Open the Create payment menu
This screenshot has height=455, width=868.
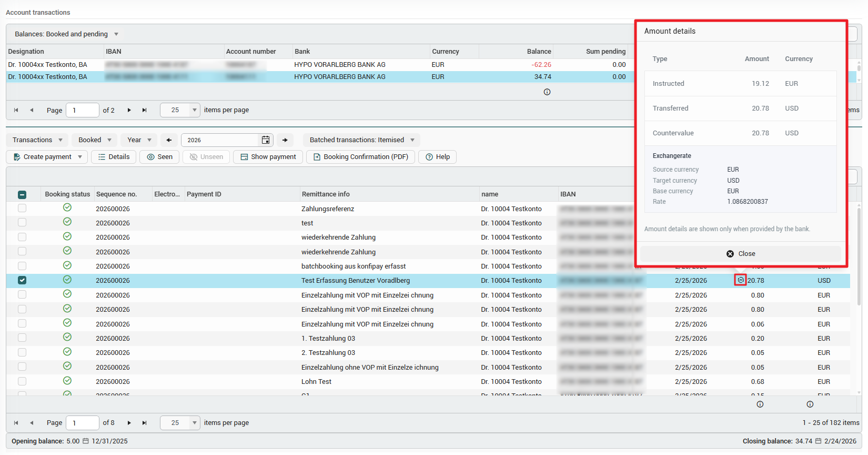(47, 157)
